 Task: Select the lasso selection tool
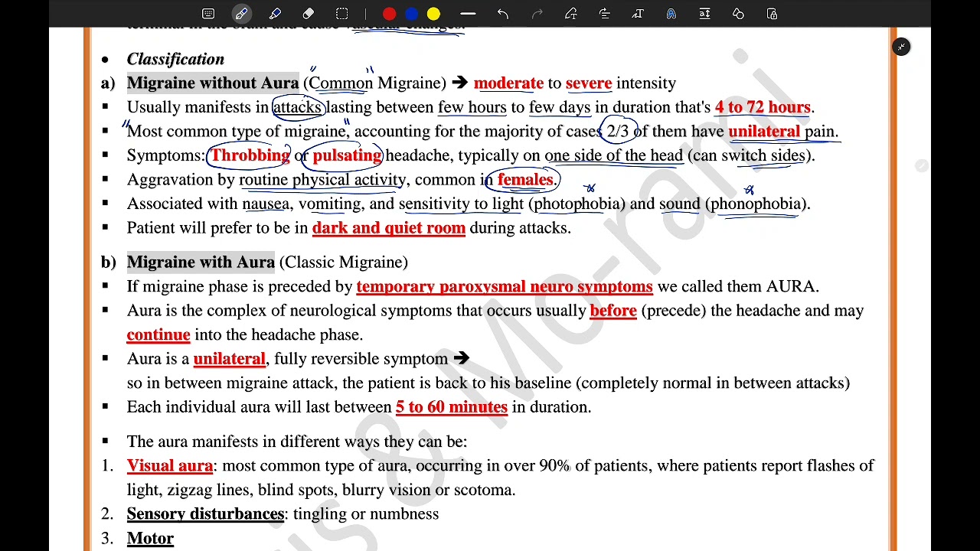pyautogui.click(x=341, y=14)
